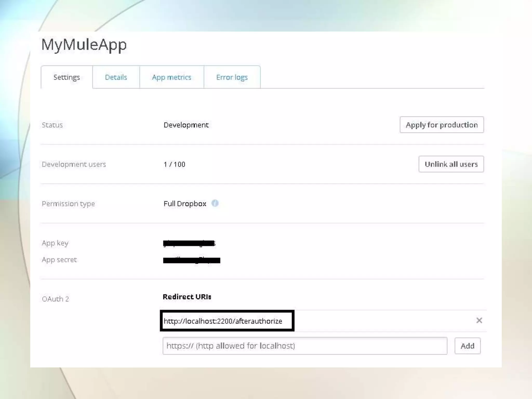Focus the https:// redirect URI input field
The width and height of the screenshot is (532, 399).
(x=304, y=346)
